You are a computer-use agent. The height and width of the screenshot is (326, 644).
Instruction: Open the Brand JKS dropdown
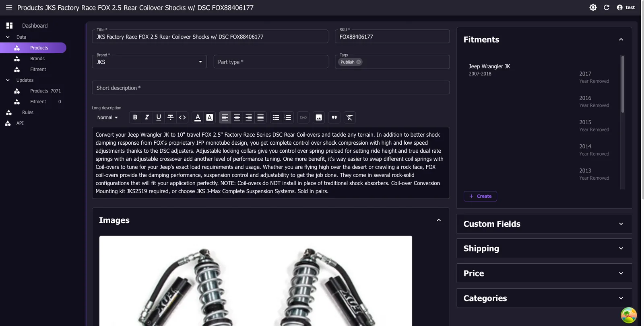pos(149,62)
